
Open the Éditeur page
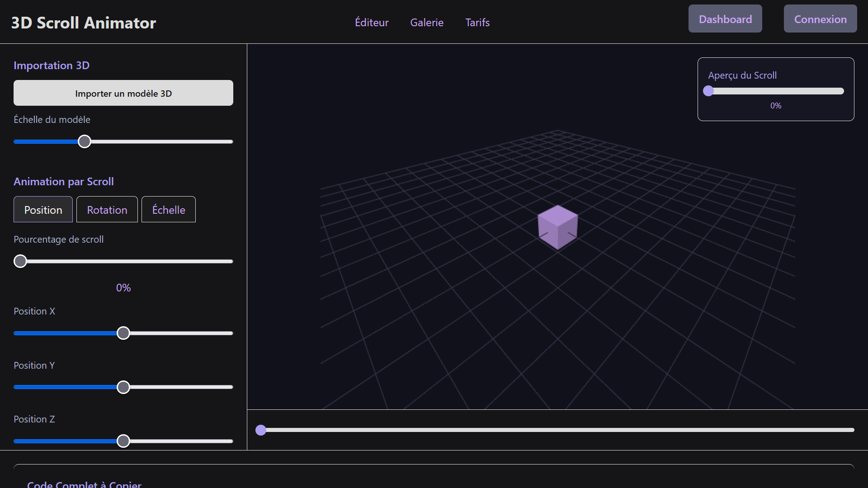coord(371,22)
